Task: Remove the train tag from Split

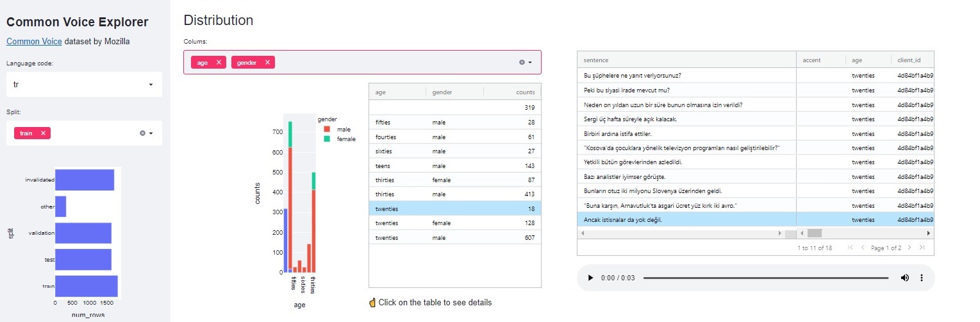Action: pos(43,133)
